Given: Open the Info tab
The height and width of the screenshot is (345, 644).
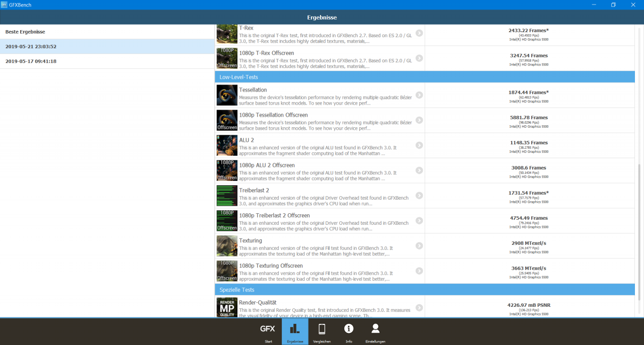Looking at the screenshot, I should pyautogui.click(x=349, y=332).
